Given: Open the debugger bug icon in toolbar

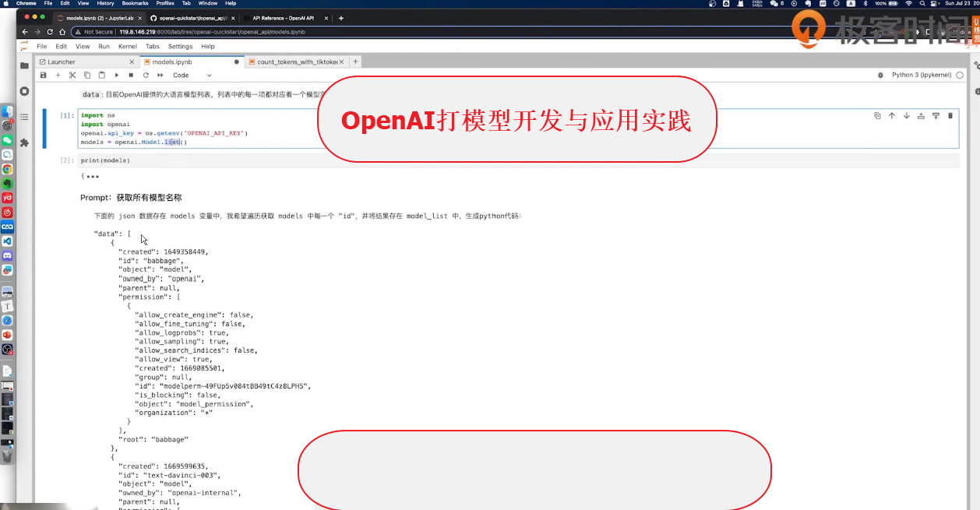Looking at the screenshot, I should pyautogui.click(x=881, y=76).
